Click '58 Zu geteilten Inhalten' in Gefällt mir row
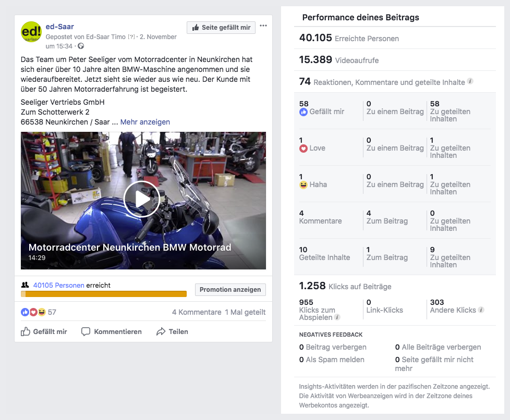The image size is (510, 420). 450,111
